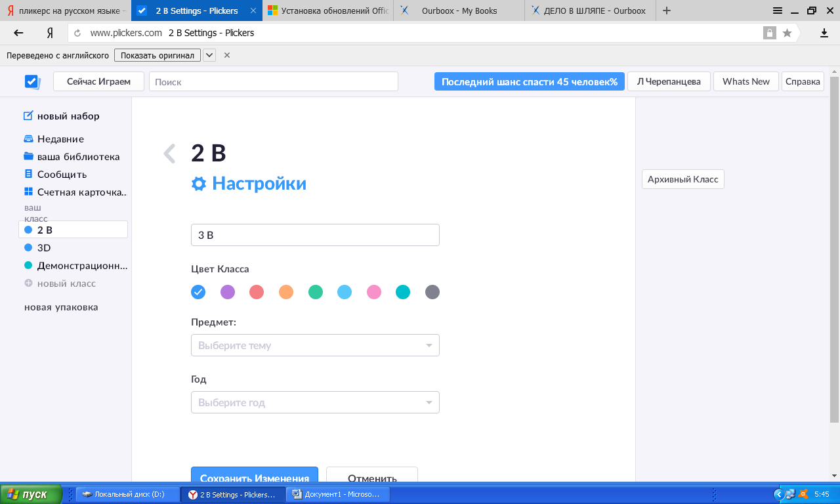Click the class name field 3 В
The height and width of the screenshot is (504, 840).
tap(315, 235)
